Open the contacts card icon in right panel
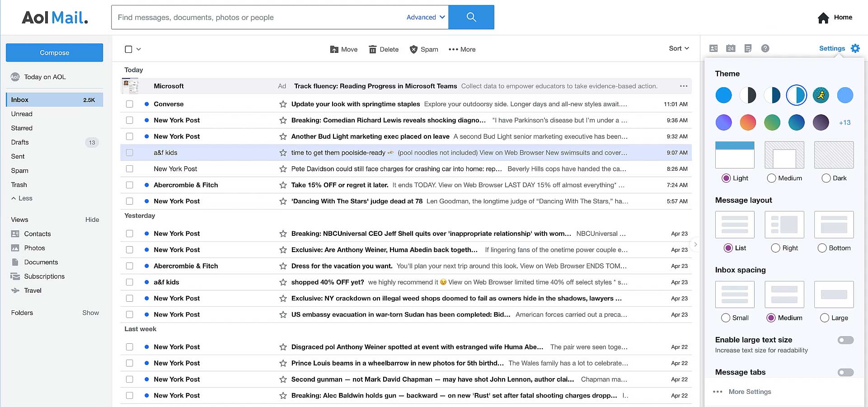 coord(713,48)
